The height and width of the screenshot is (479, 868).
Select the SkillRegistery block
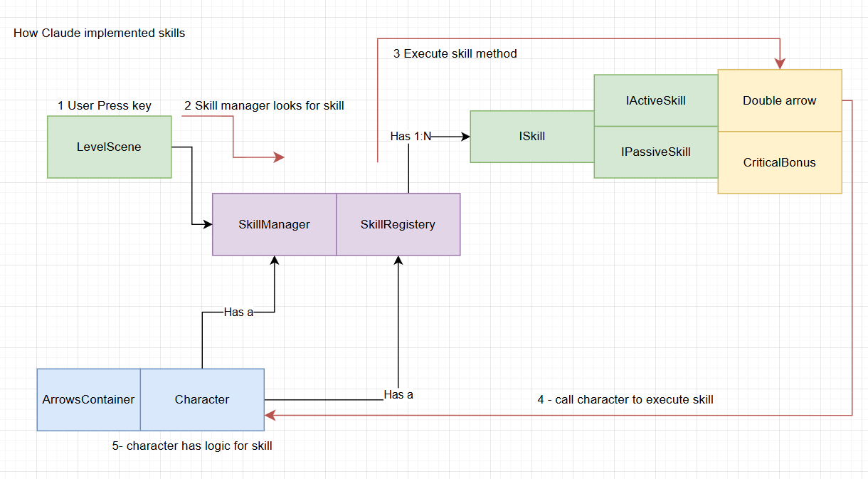point(398,224)
